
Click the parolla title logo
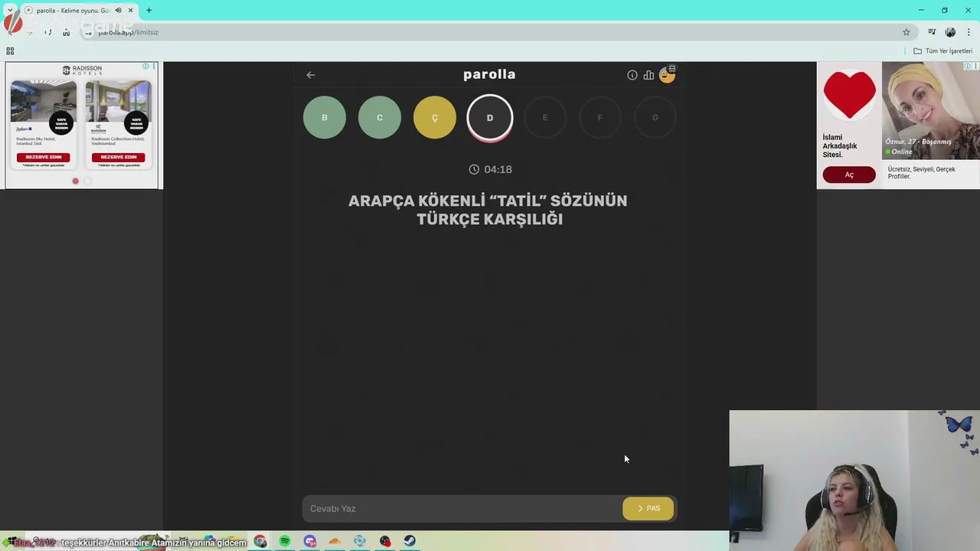[489, 74]
